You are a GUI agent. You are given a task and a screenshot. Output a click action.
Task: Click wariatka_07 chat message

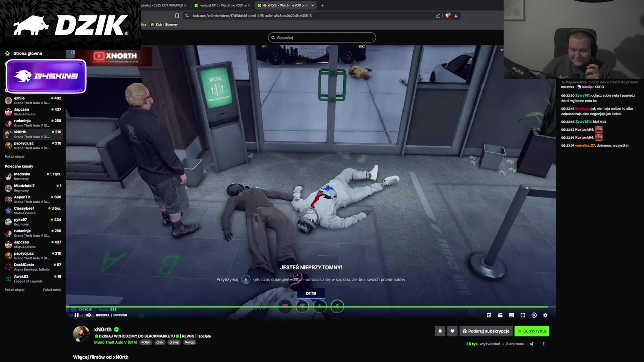pos(596,145)
